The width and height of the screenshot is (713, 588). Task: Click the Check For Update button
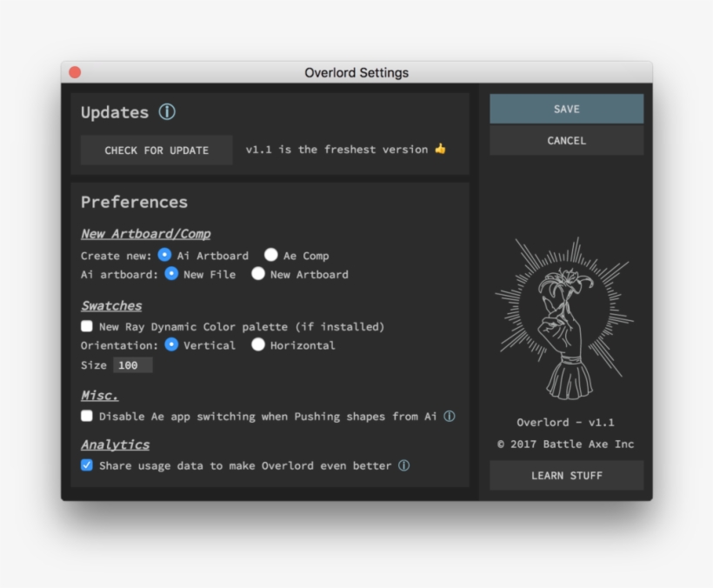click(157, 150)
